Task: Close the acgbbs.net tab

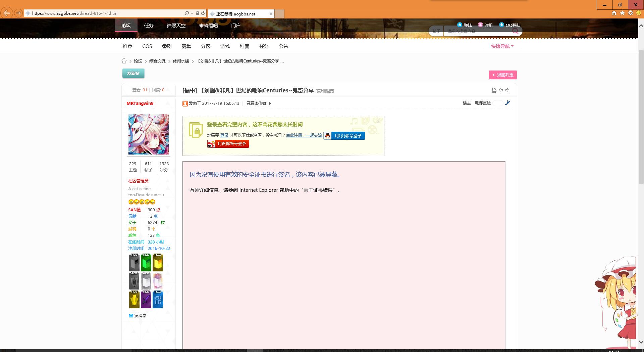Action: pyautogui.click(x=271, y=14)
